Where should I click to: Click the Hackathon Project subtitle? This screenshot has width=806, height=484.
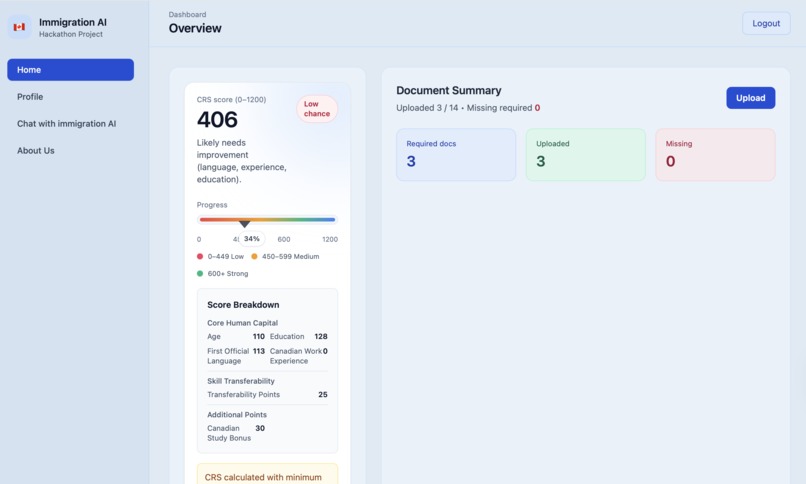click(x=71, y=34)
